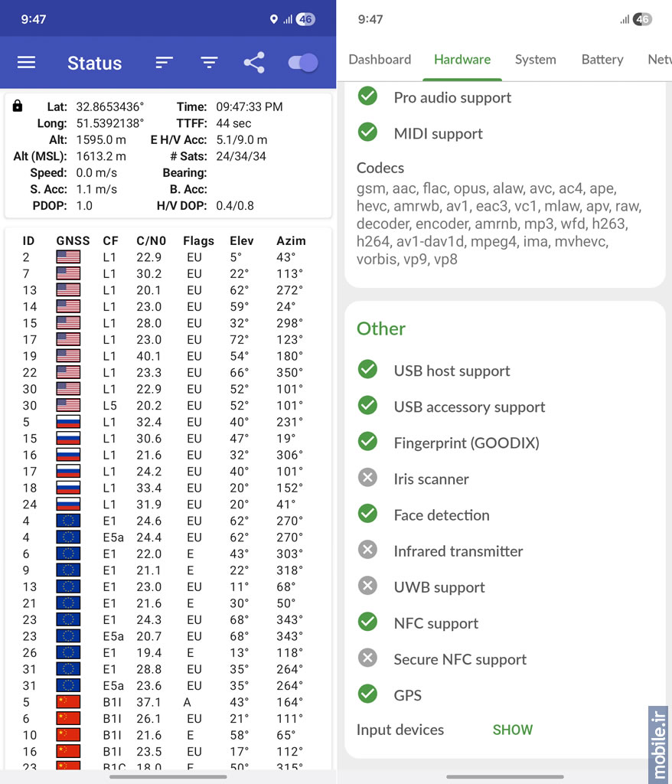Sort list by GNSS column header
Viewport: 672px width, 784px height.
(73, 241)
